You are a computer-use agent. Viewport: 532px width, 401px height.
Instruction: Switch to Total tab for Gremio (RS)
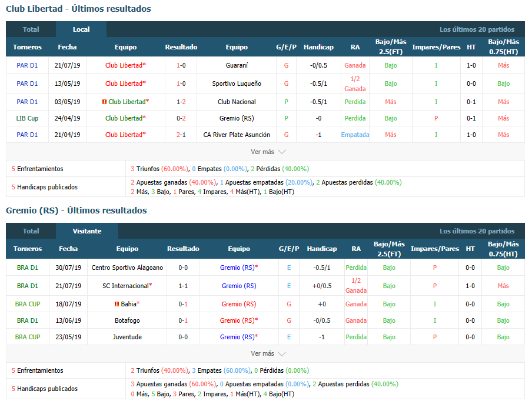pos(31,231)
